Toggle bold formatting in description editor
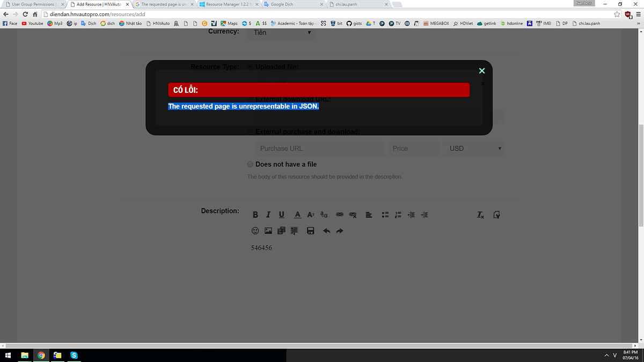644x362 pixels. click(255, 215)
